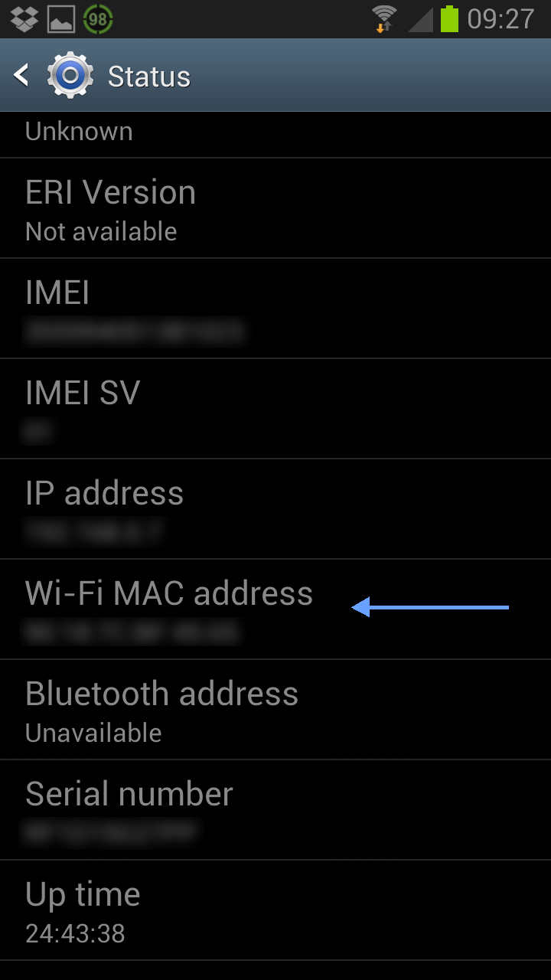Select the IMEI entry
551x980 pixels.
coord(275,309)
